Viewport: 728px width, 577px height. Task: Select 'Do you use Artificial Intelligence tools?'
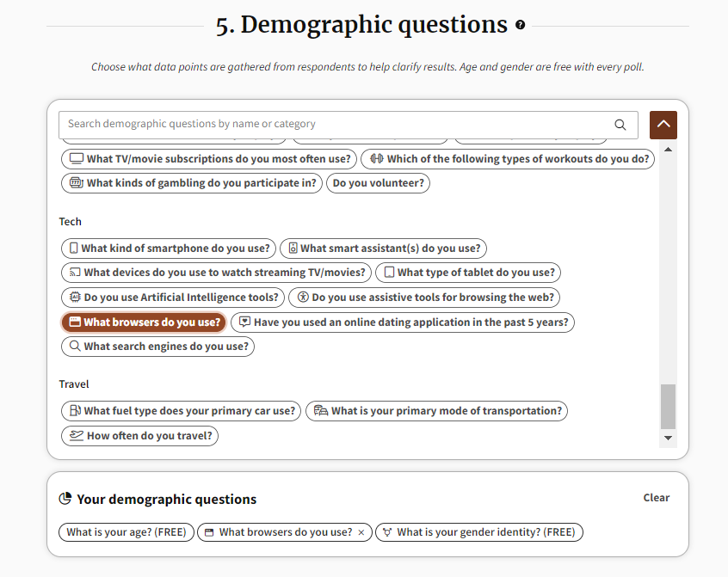pos(173,298)
